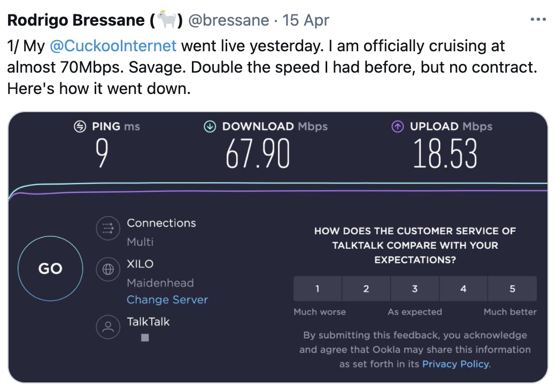Select rating 2 in the survey

pyautogui.click(x=366, y=288)
